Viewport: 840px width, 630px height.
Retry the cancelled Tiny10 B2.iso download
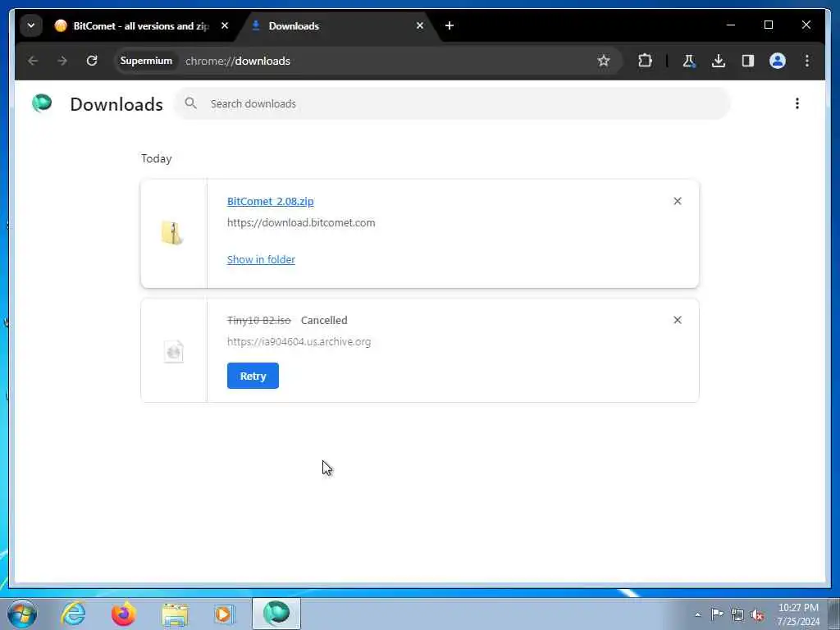click(x=253, y=376)
